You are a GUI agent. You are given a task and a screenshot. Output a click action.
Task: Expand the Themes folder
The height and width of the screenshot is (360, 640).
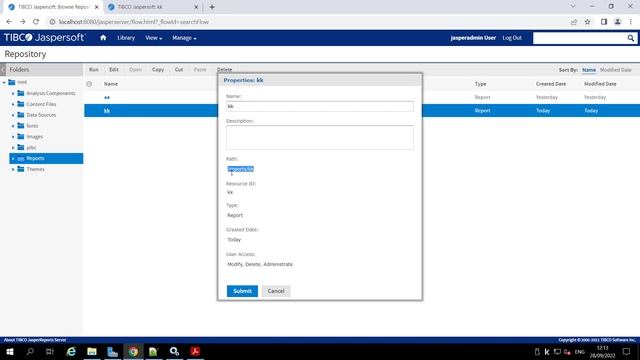(13, 169)
